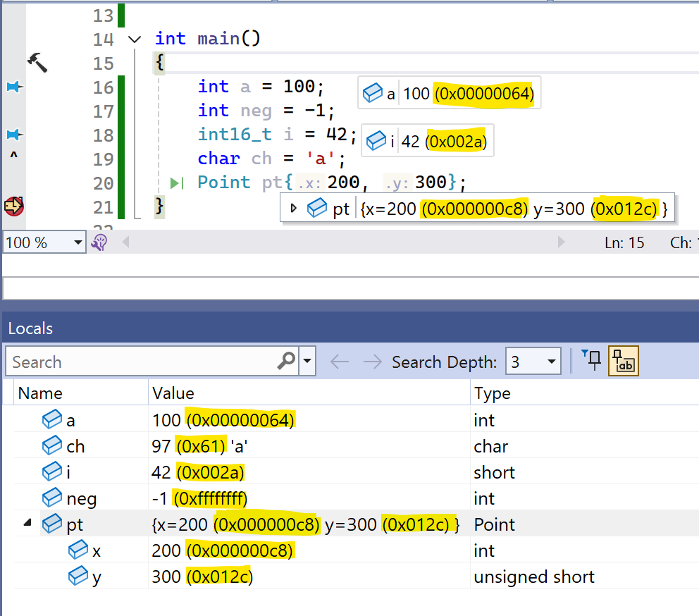699x616 pixels.
Task: Expand the pt data tip arrow
Action: pos(293,209)
